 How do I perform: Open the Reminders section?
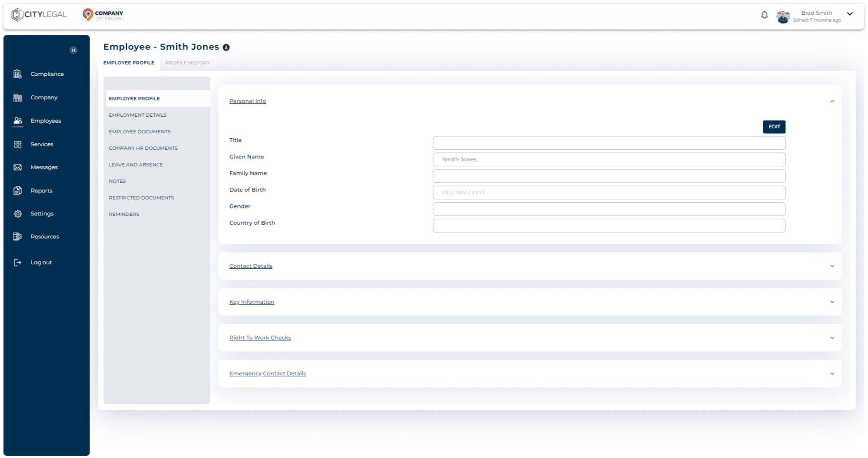coord(124,215)
